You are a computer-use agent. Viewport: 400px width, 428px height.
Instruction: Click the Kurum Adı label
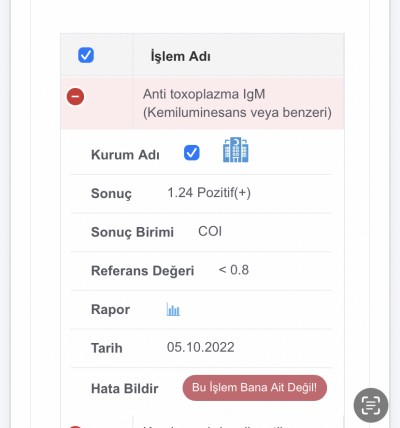pos(125,155)
